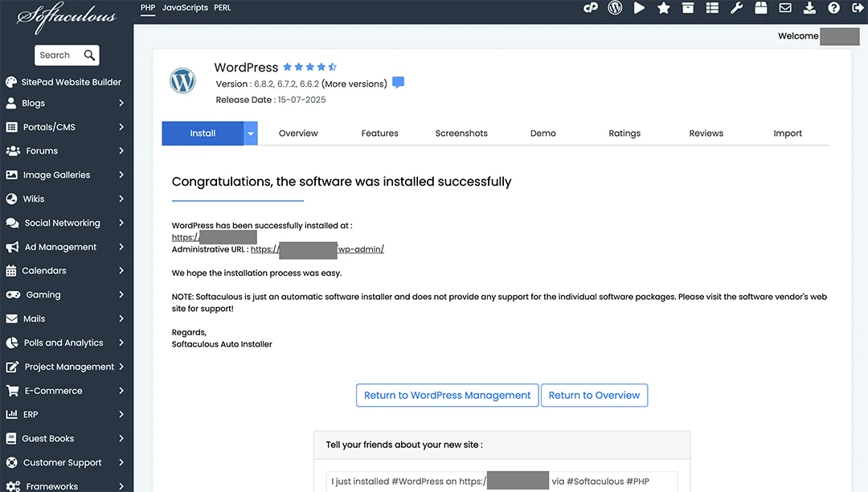Click the WordPress logo beside the title
868x492 pixels.
[182, 81]
